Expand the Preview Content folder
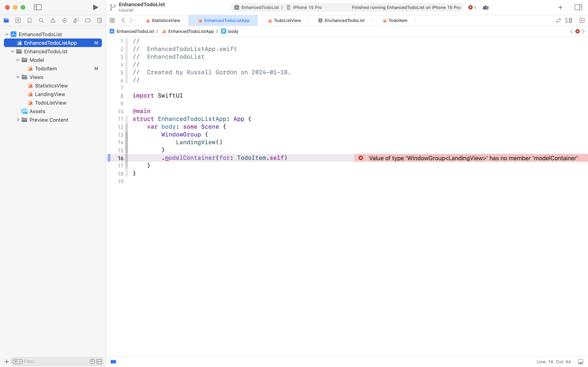 coord(18,120)
